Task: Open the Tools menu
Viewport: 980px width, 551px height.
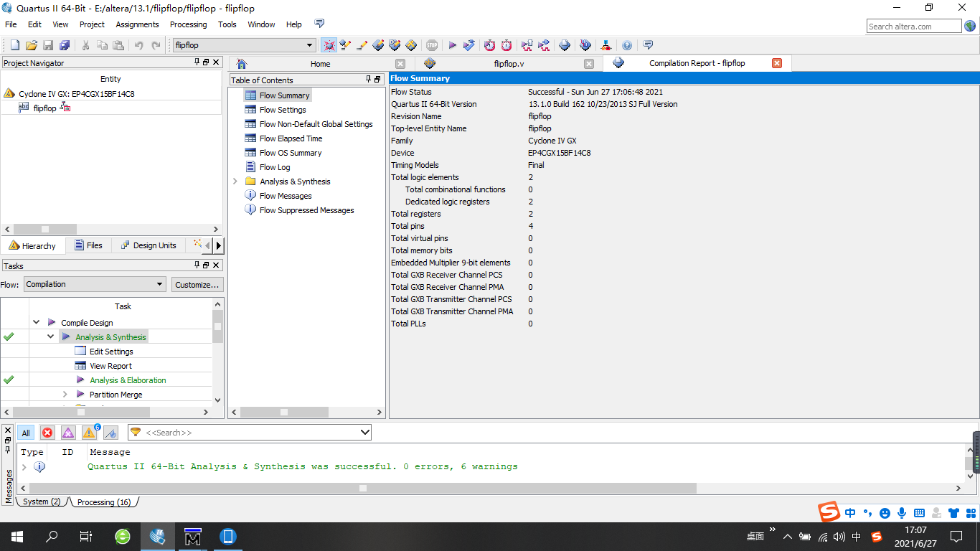Action: (227, 24)
